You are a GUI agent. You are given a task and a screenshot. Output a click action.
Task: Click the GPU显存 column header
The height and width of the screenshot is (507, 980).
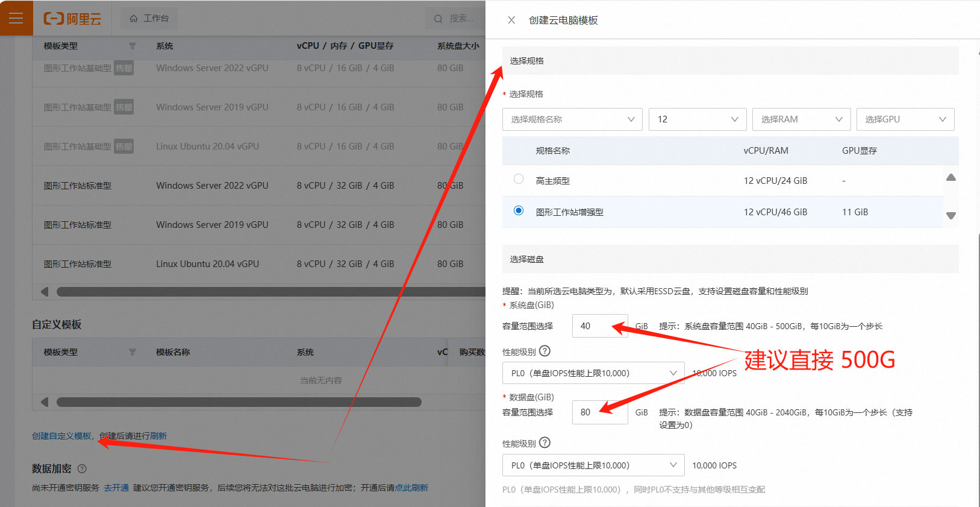860,151
